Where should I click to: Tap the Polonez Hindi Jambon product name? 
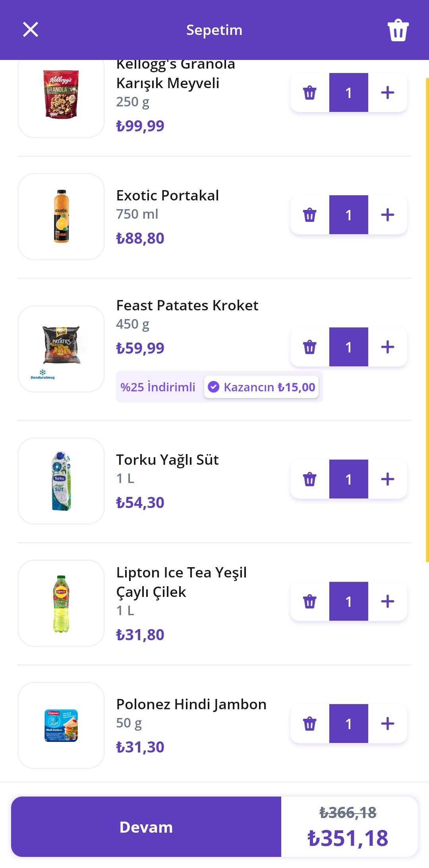pyautogui.click(x=191, y=704)
